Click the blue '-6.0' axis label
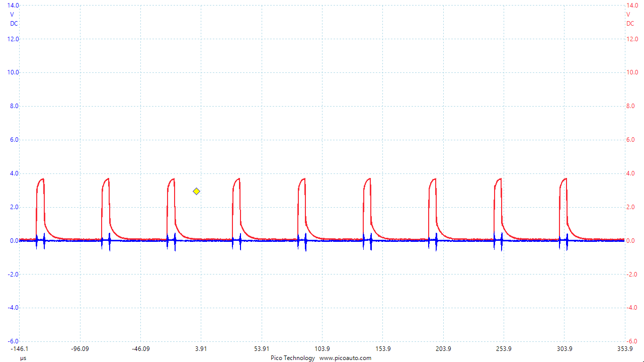The width and height of the screenshot is (644, 362). (x=13, y=341)
